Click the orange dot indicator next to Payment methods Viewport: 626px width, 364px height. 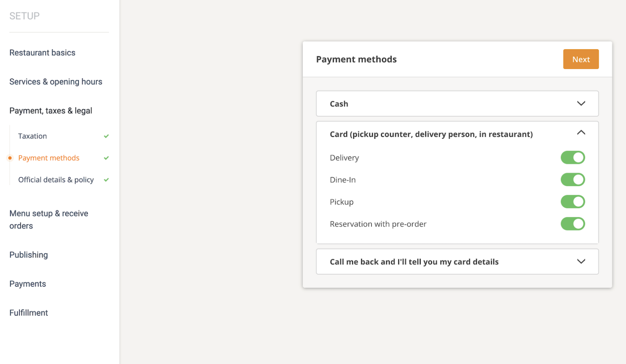(x=9, y=158)
